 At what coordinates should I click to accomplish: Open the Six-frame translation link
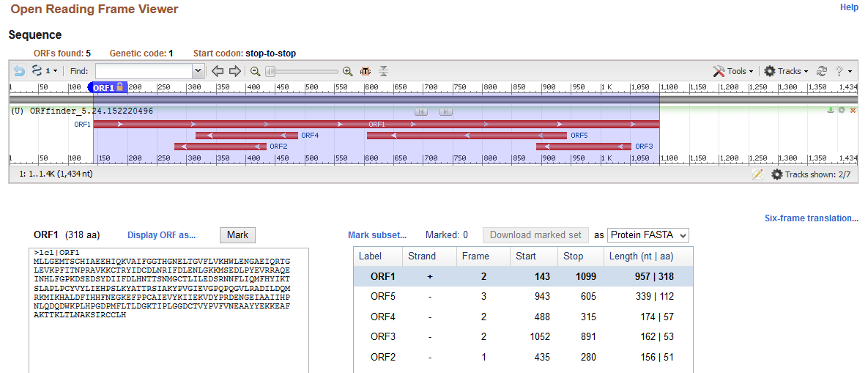click(811, 218)
